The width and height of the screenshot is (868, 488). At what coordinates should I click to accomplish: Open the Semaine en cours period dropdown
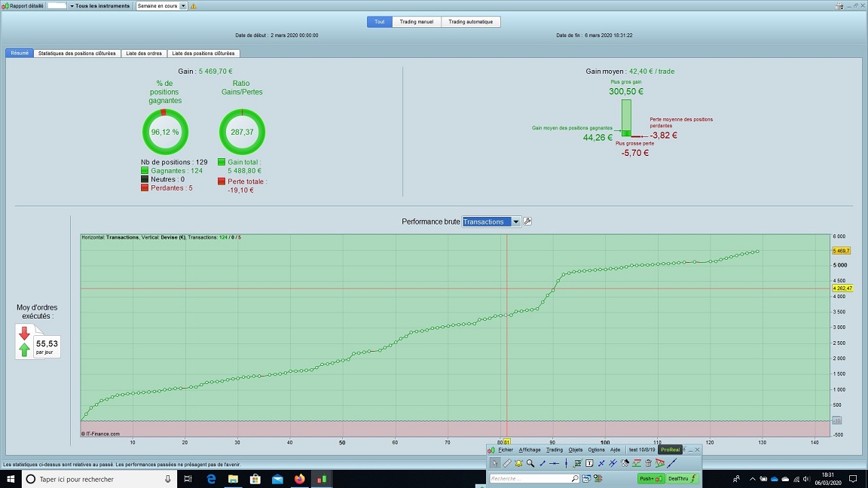162,6
